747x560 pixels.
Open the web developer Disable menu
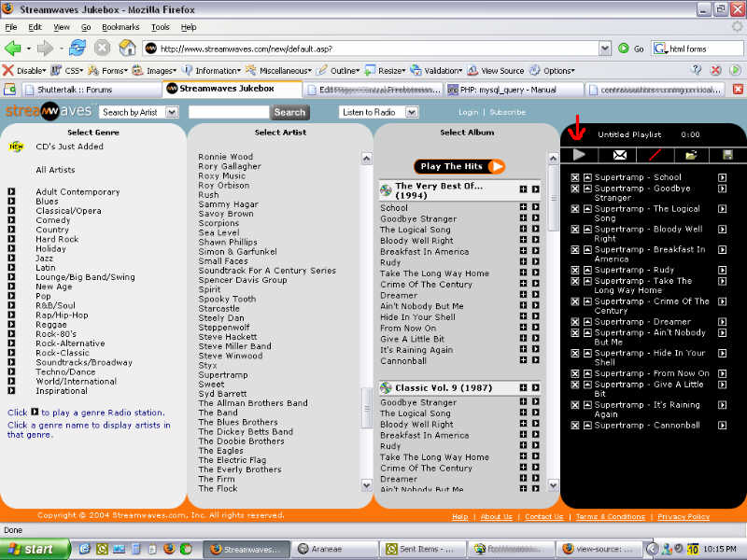tap(24, 71)
